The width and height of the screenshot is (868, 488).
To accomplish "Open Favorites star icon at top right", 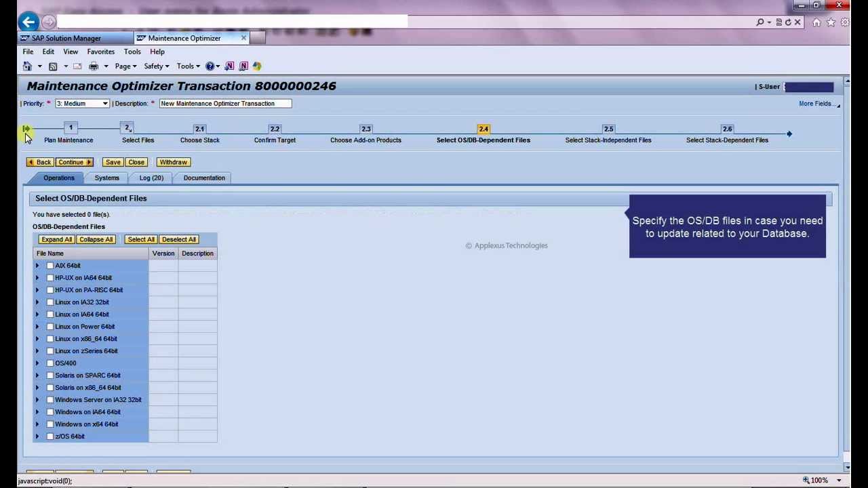I will [x=831, y=23].
